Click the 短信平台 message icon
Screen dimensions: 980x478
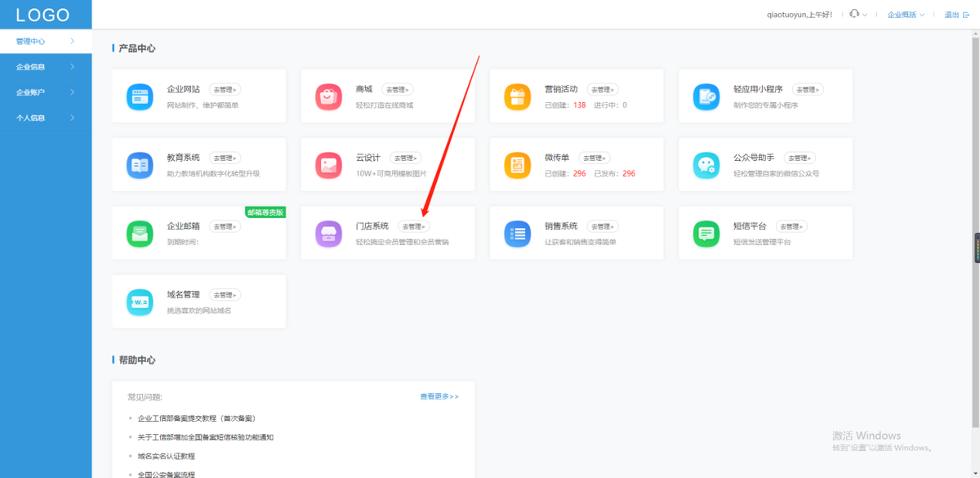(706, 234)
